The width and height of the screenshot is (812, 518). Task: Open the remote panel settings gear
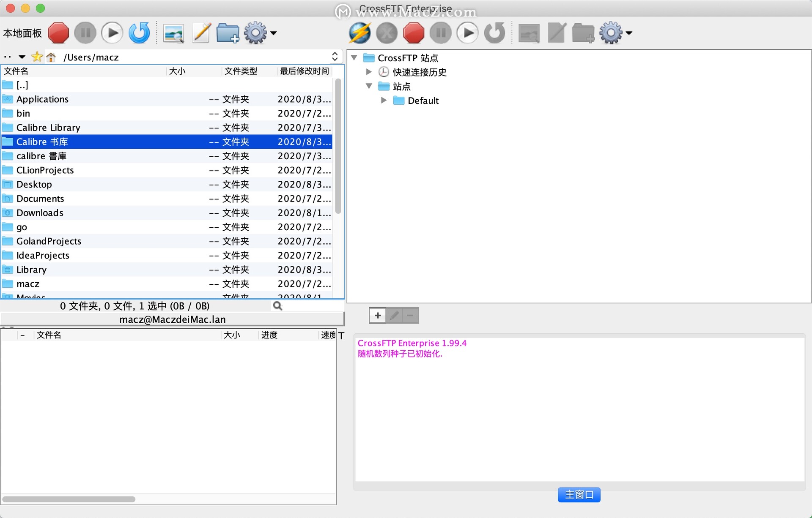pos(611,33)
